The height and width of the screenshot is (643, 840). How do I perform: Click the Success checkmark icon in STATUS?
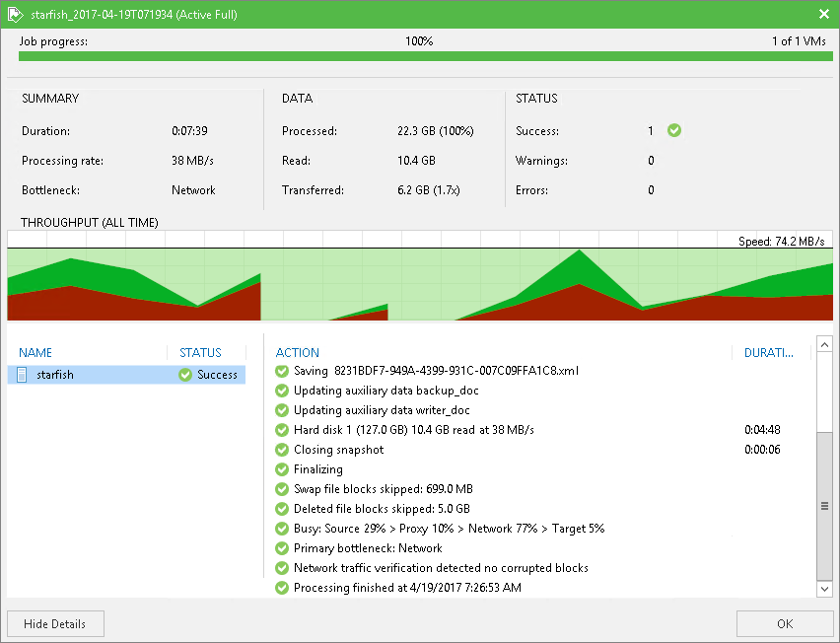[x=674, y=130]
